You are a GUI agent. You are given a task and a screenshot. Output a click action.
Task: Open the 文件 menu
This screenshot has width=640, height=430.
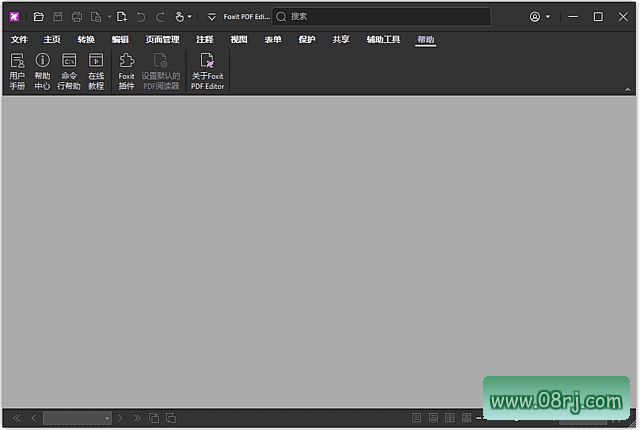(x=19, y=39)
